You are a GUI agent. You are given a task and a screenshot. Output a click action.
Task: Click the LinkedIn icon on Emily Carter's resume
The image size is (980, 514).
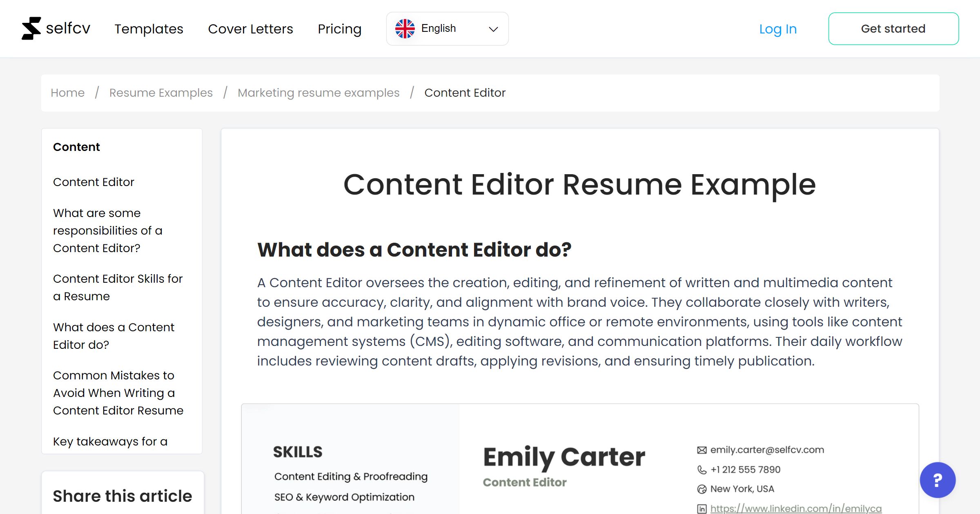702,508
